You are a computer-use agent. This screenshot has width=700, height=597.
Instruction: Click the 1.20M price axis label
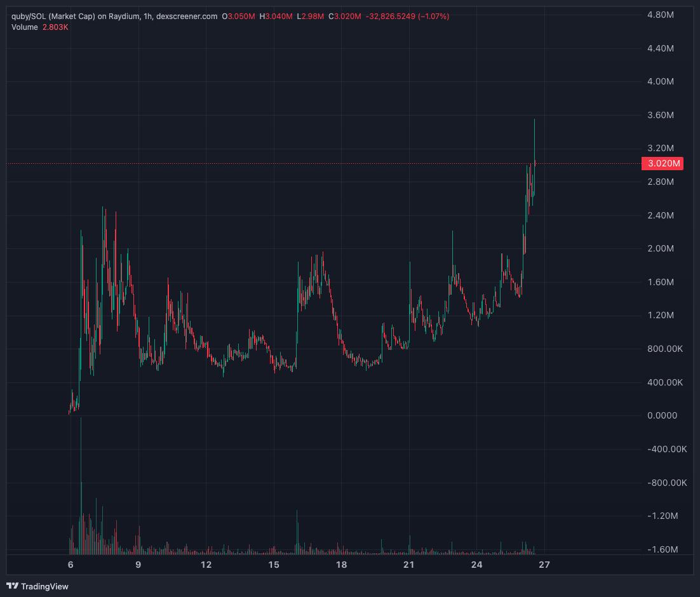coord(660,315)
